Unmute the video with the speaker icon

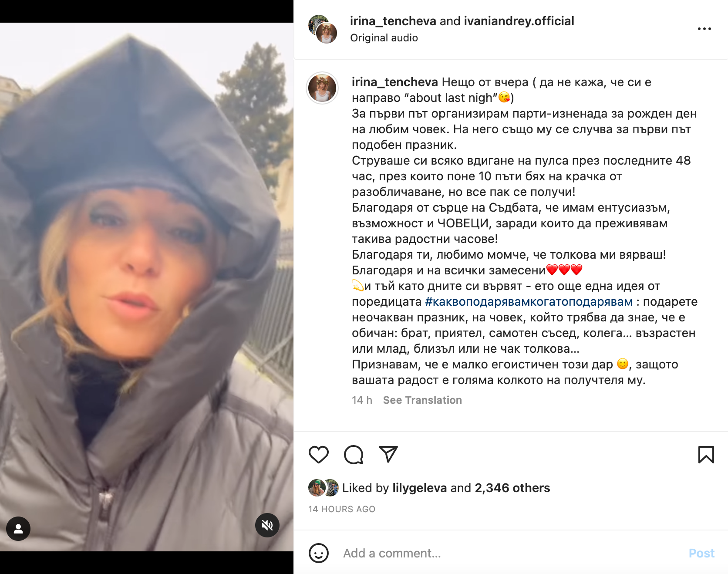pyautogui.click(x=267, y=525)
